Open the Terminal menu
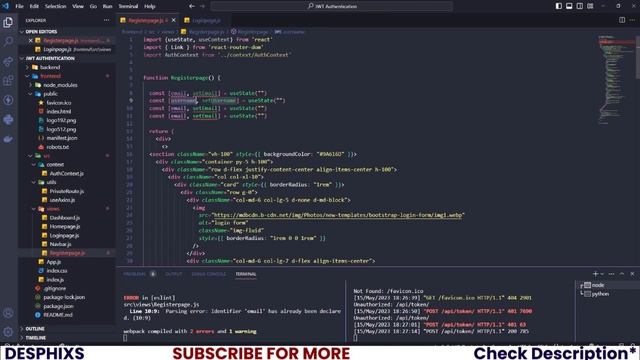This screenshot has height=360, width=640. [128, 6]
